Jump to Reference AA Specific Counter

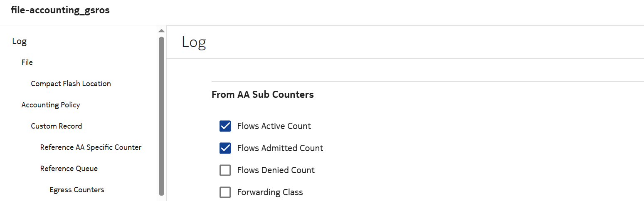point(91,147)
